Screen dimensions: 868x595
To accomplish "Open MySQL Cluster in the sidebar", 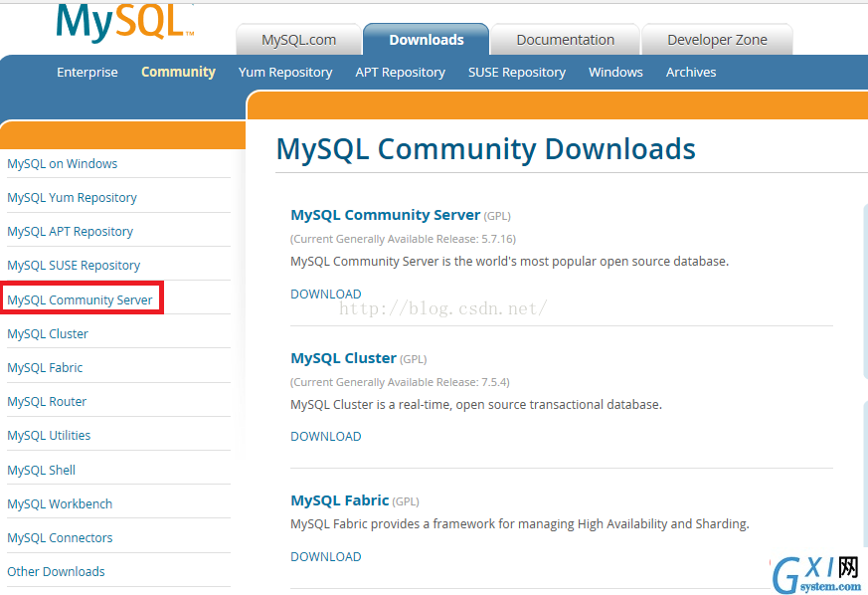I will point(48,334).
